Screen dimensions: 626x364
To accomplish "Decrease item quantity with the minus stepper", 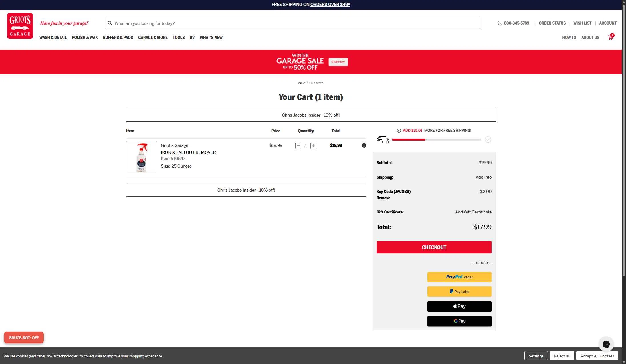I will (x=298, y=145).
